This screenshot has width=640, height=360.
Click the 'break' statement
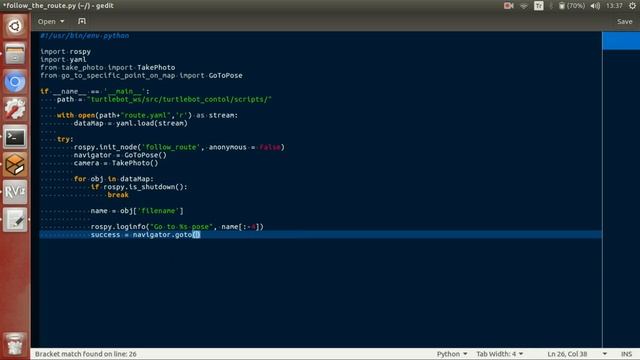(118, 195)
